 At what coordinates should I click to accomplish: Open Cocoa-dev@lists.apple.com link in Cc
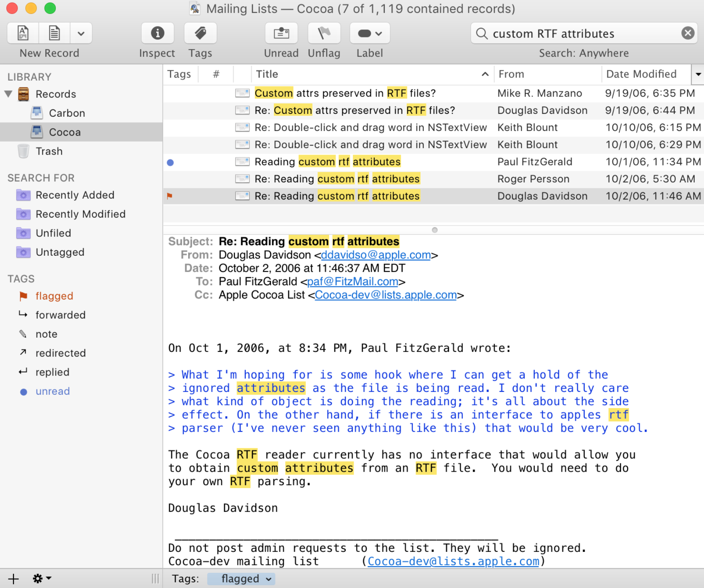(x=386, y=295)
